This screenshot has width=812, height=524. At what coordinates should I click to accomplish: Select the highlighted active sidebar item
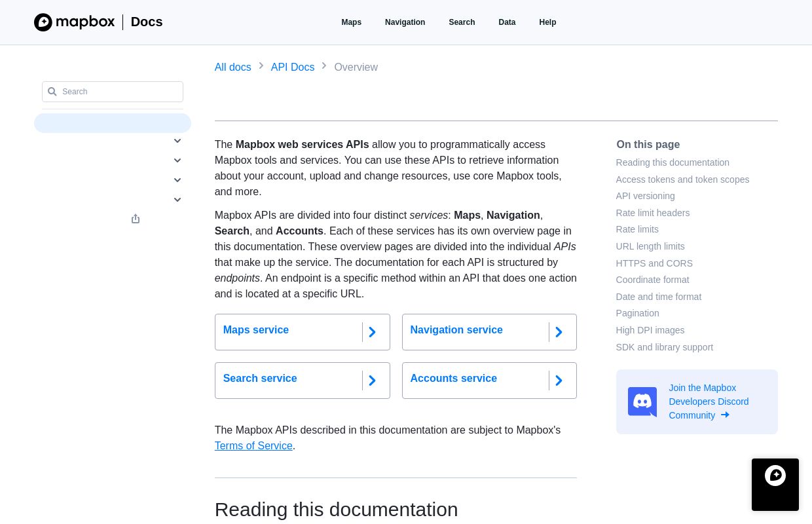[113, 123]
